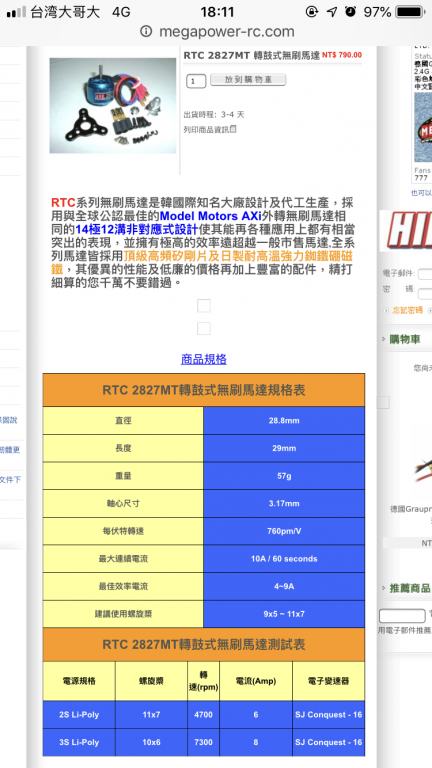Image resolution: width=432 pixels, height=768 pixels.
Task: Click the 忘記密碼 forgot password link
Action: (408, 310)
